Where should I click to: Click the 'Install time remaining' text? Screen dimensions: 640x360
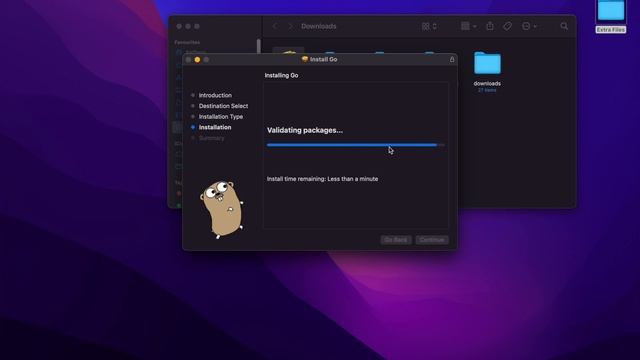click(322, 179)
